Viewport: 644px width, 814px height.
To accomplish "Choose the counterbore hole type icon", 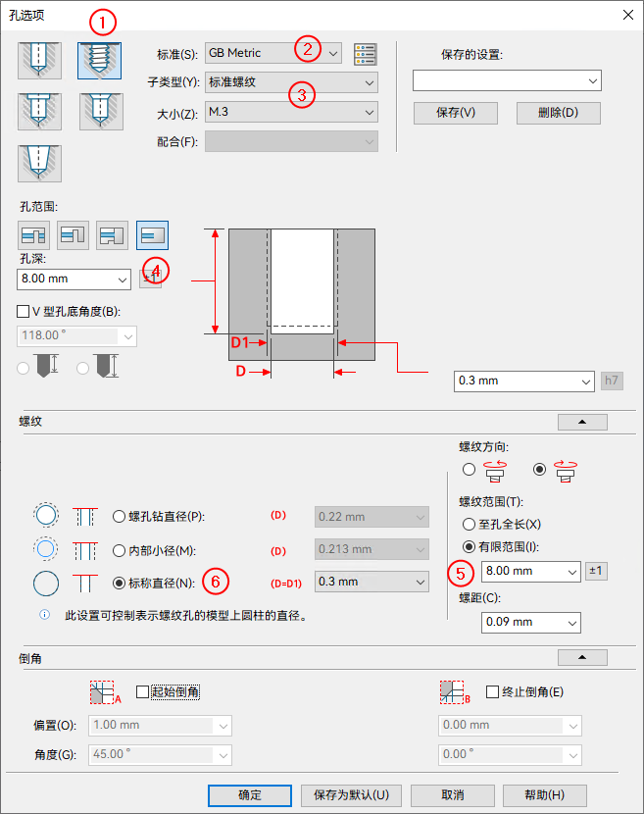I will point(39,112).
